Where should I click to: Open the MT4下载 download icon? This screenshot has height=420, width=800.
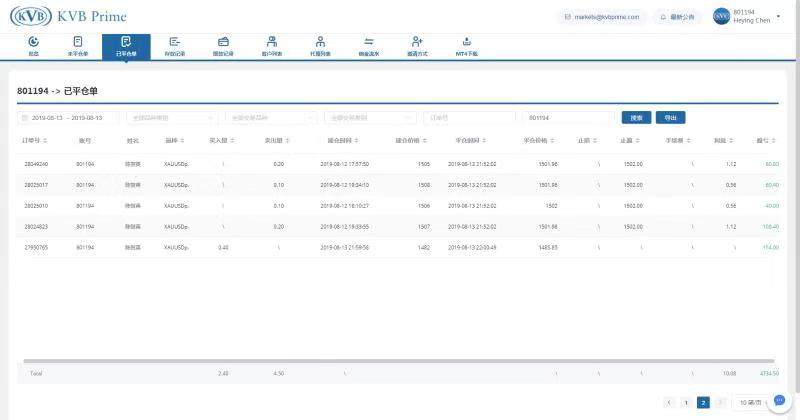467,42
